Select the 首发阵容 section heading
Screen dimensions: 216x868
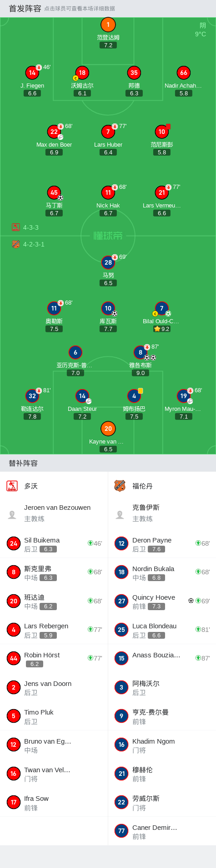(25, 9)
